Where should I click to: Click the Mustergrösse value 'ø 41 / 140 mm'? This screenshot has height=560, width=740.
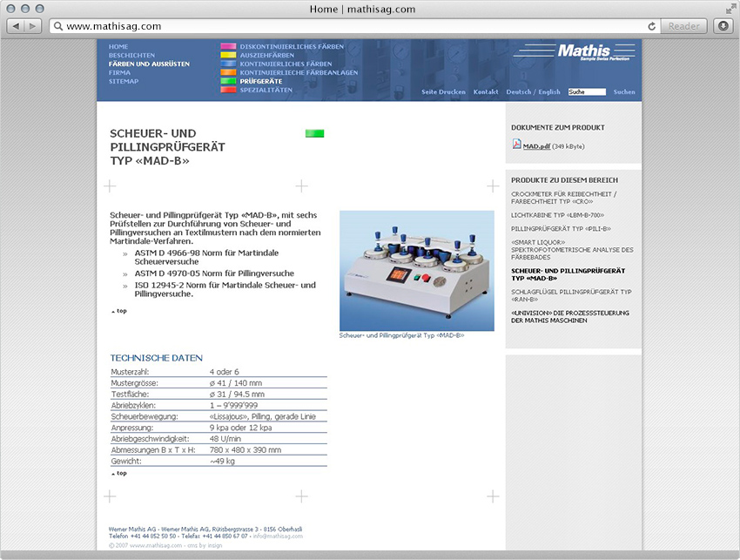(x=236, y=383)
